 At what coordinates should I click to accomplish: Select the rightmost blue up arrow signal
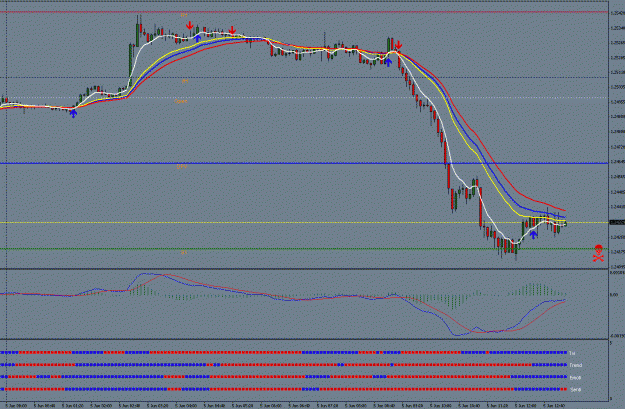[533, 234]
